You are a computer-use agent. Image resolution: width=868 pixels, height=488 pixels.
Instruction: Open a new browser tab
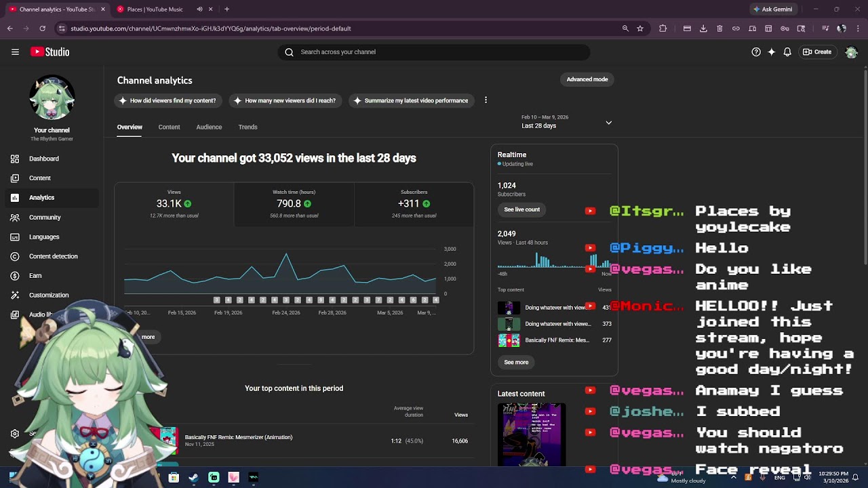click(226, 9)
